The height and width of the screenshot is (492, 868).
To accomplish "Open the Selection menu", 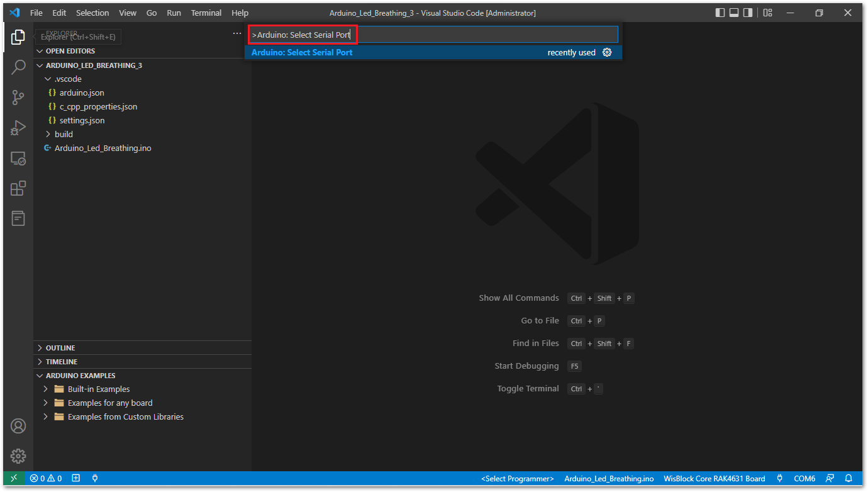I will pos(92,13).
